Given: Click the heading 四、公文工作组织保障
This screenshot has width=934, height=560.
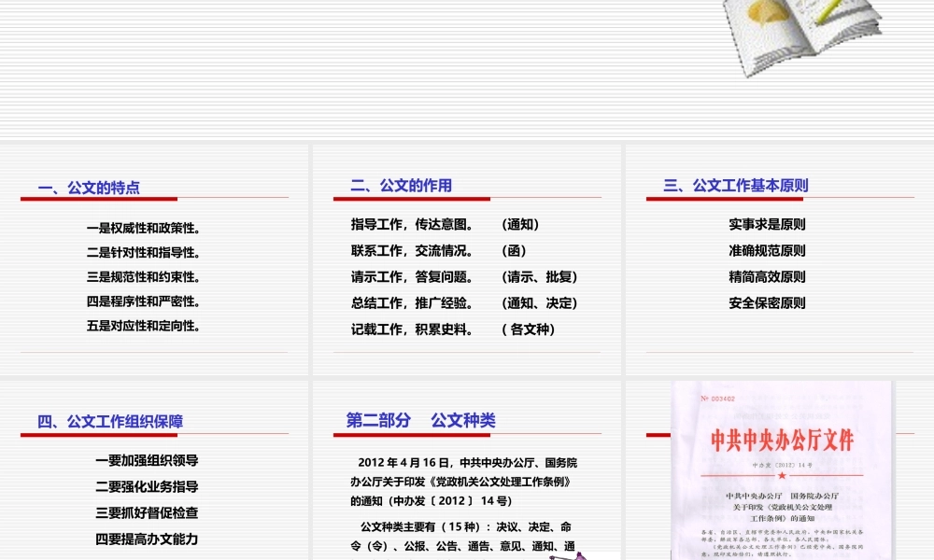Looking at the screenshot, I should (112, 420).
